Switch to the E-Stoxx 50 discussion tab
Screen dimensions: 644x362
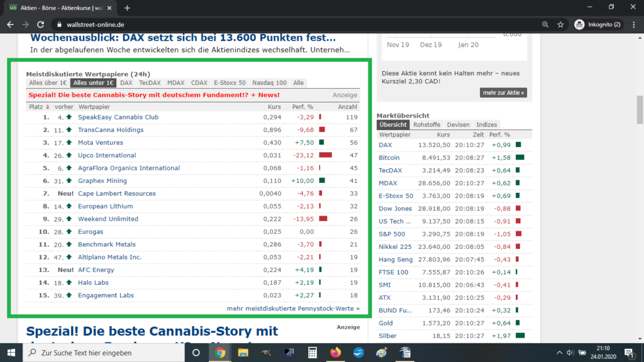click(x=230, y=83)
